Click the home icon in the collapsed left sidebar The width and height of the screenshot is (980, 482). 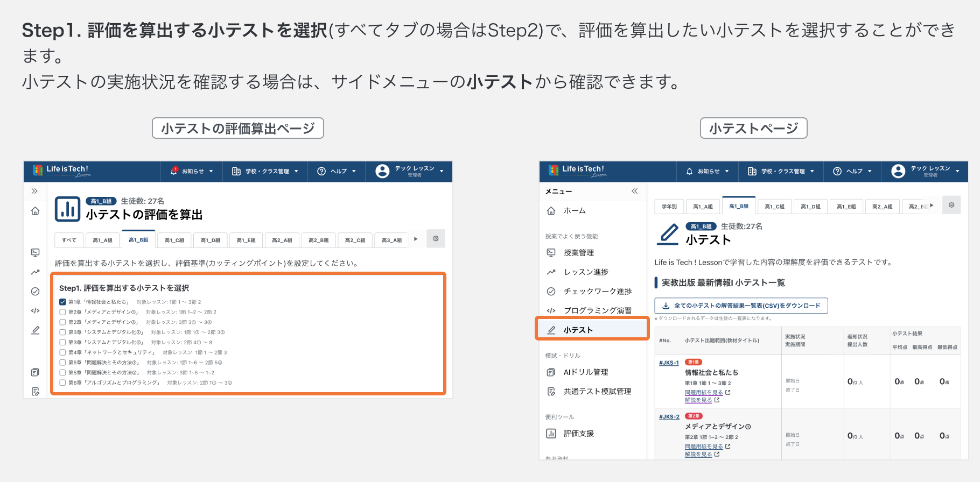[x=35, y=211]
